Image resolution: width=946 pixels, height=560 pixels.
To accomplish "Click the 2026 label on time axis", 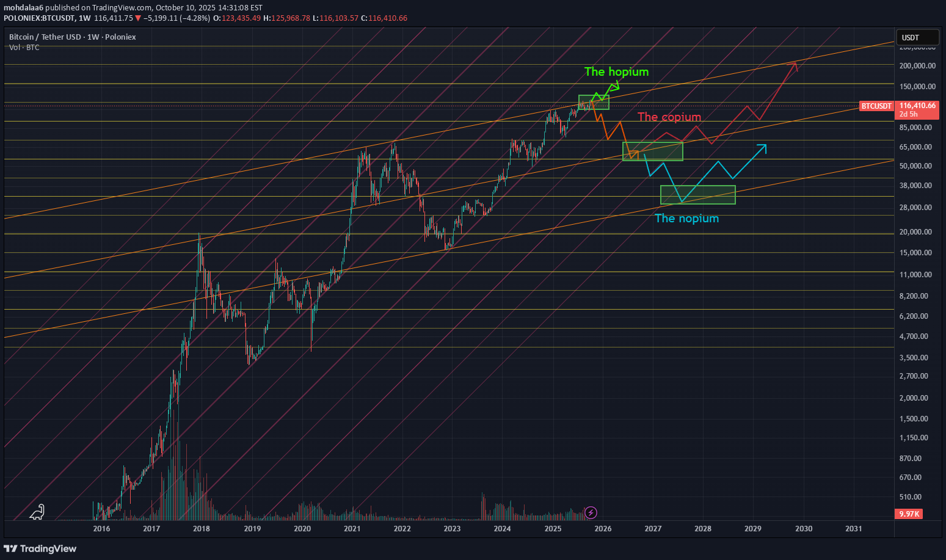I will 603,528.
